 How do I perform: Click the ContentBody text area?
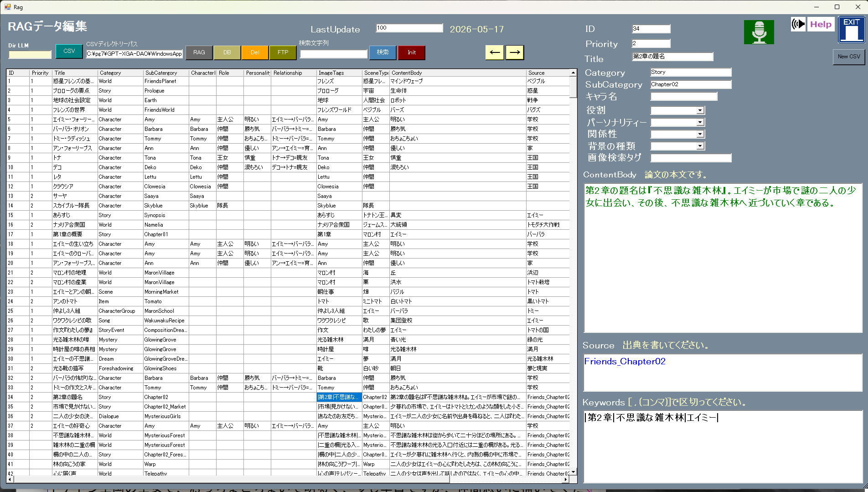click(723, 258)
